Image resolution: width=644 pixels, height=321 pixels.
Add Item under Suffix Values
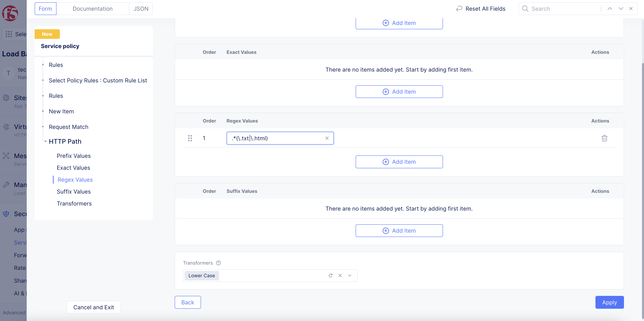[399, 231]
